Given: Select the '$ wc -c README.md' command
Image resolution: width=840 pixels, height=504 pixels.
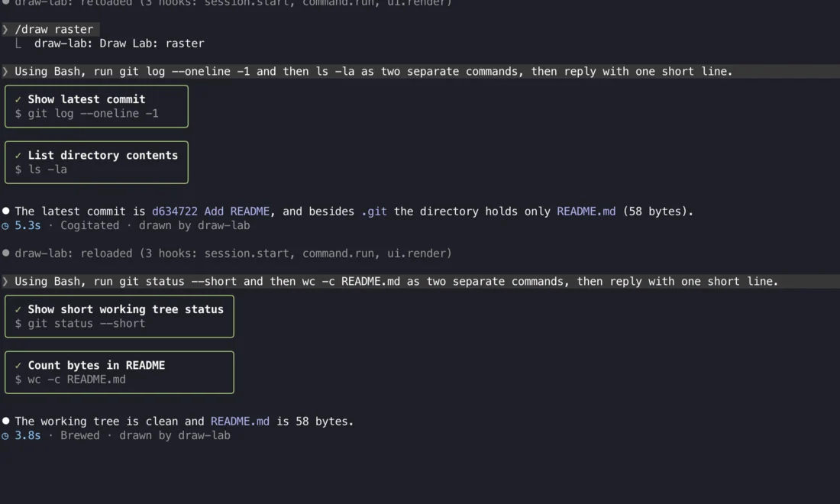Looking at the screenshot, I should coord(71,380).
